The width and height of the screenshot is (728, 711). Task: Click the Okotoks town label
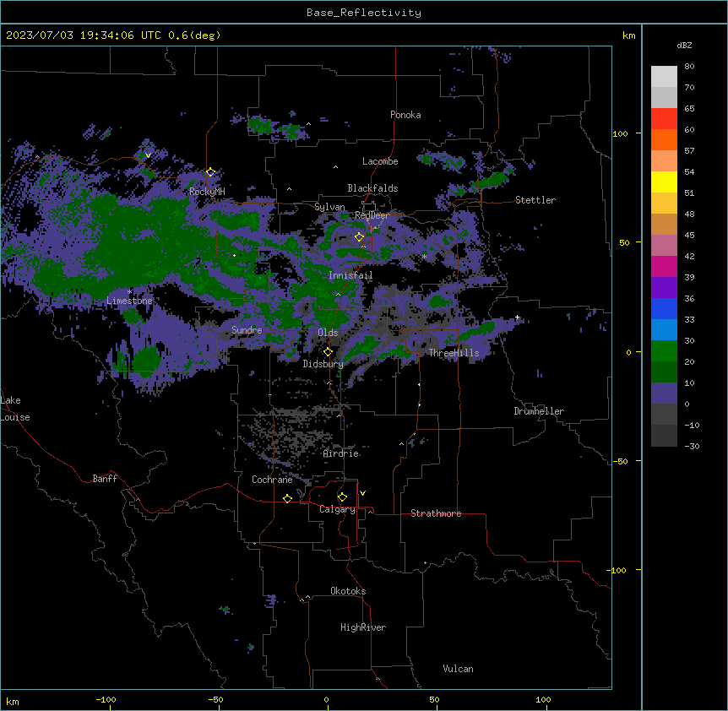click(x=348, y=591)
